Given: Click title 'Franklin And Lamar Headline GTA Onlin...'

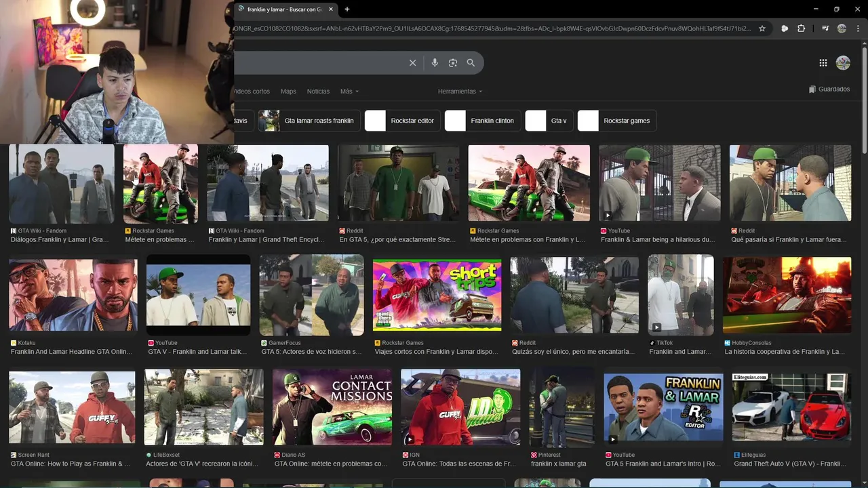Looking at the screenshot, I should (x=71, y=352).
